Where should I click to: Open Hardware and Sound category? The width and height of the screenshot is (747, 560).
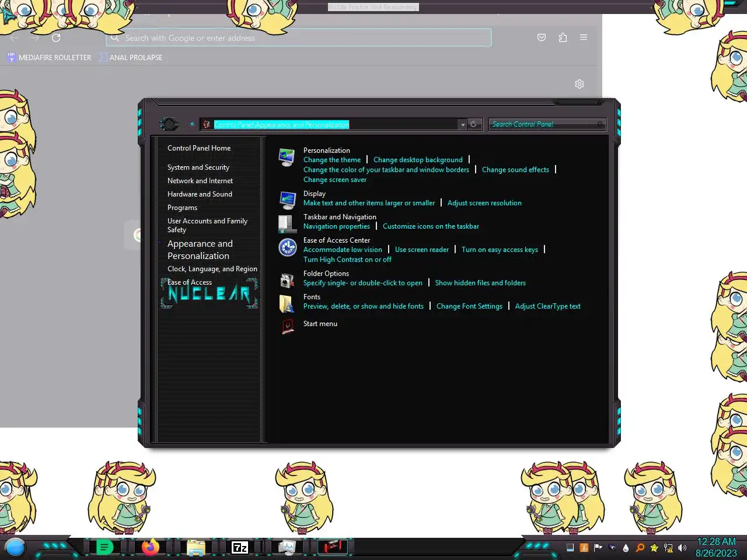point(200,194)
